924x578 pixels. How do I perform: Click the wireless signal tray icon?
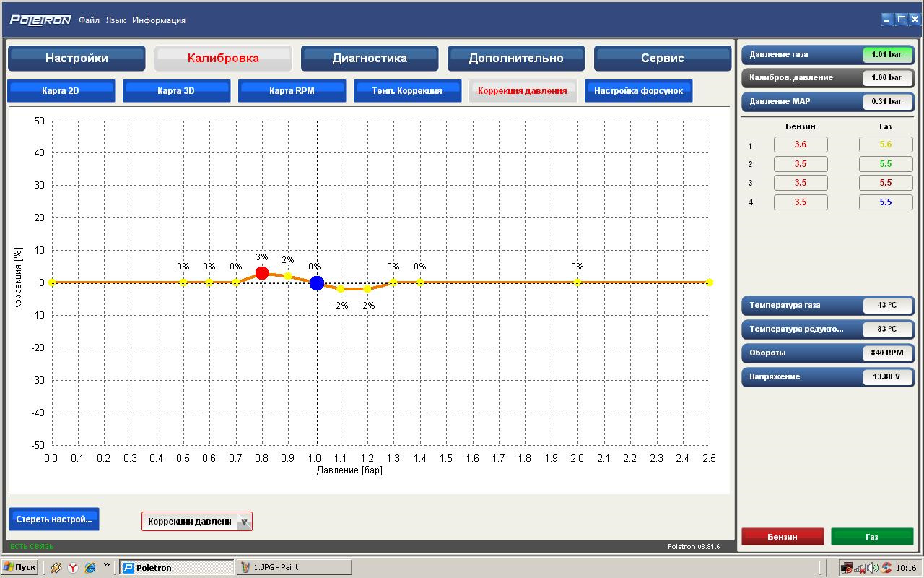click(x=861, y=568)
